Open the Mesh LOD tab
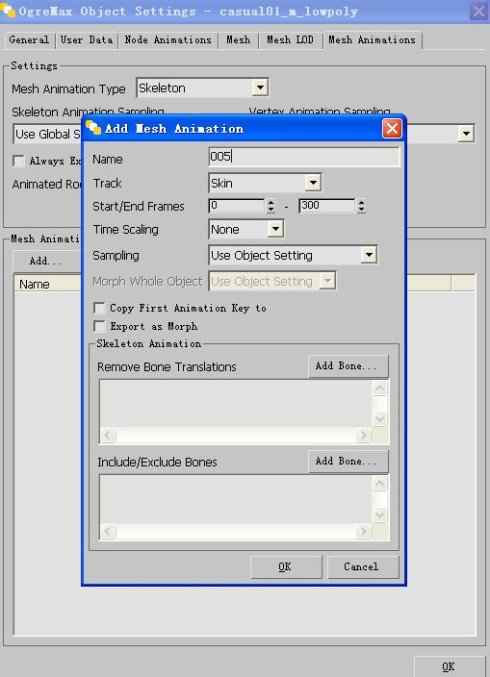This screenshot has width=490, height=677. coord(290,40)
